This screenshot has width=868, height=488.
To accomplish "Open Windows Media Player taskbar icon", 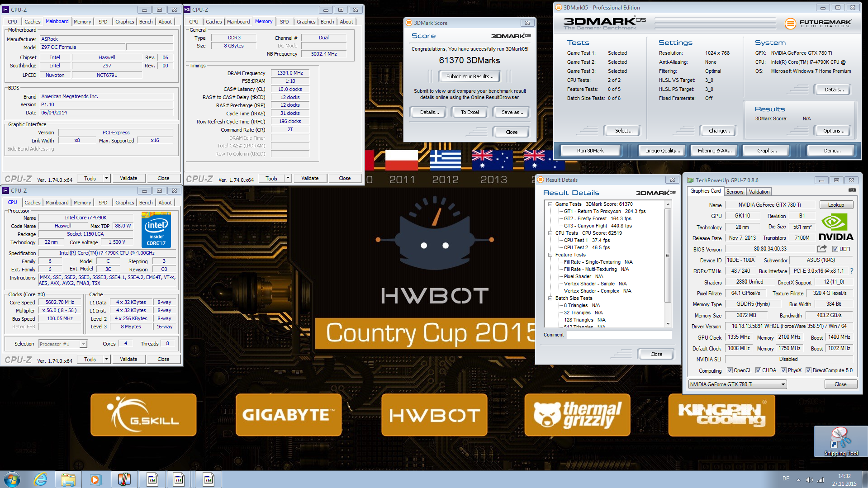I will pos(95,479).
